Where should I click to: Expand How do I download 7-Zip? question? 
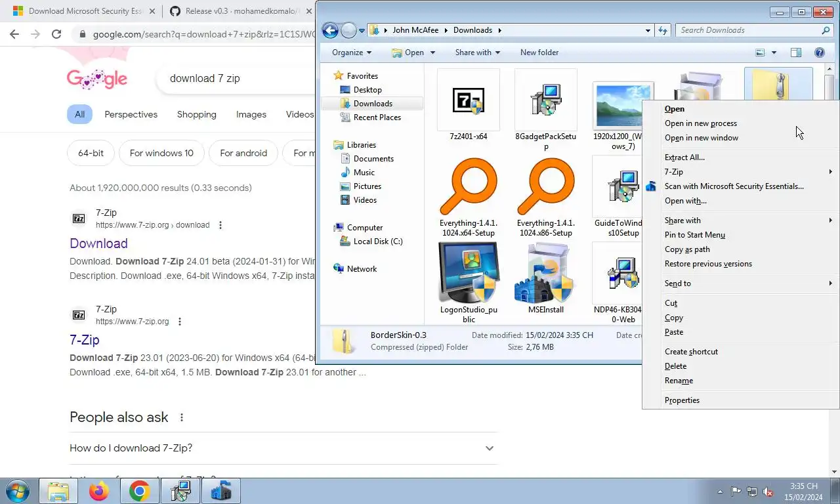[x=283, y=448]
